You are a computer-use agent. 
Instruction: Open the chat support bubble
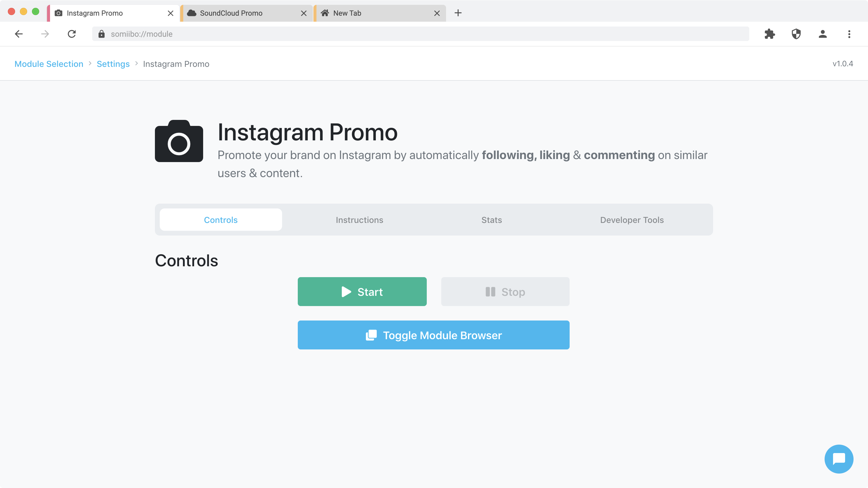(839, 459)
